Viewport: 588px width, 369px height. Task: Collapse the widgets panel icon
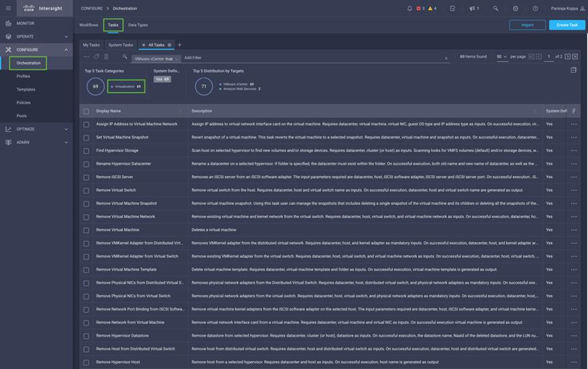coord(573,70)
